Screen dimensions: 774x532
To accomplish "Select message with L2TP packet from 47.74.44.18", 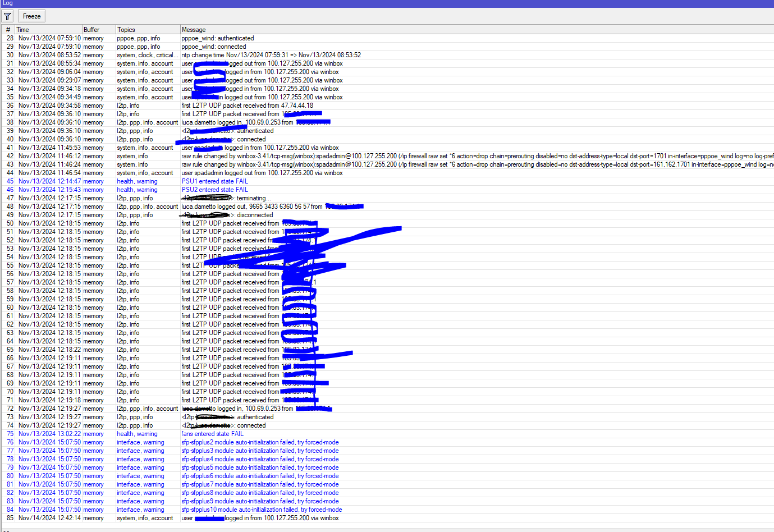I will [248, 106].
